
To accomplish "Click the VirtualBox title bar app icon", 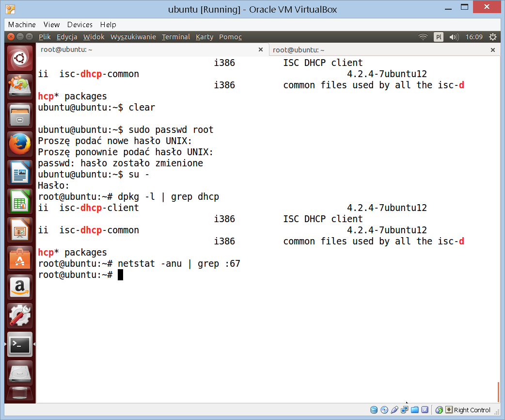I will 10,9.
